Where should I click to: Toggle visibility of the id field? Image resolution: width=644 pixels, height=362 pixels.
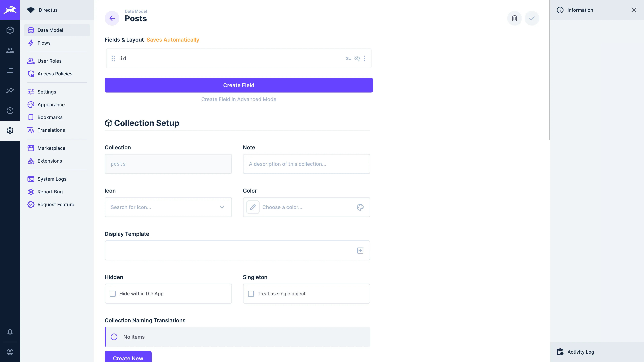pyautogui.click(x=357, y=58)
